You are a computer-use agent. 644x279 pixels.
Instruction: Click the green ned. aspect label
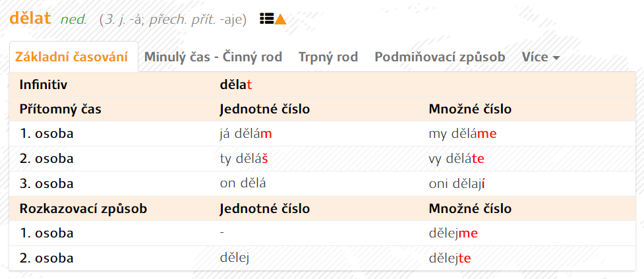[x=74, y=19]
